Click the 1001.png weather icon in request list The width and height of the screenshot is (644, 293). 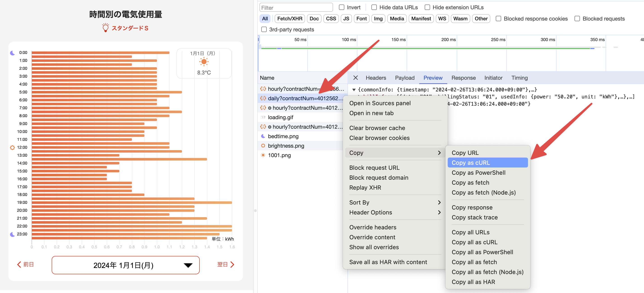point(263,155)
